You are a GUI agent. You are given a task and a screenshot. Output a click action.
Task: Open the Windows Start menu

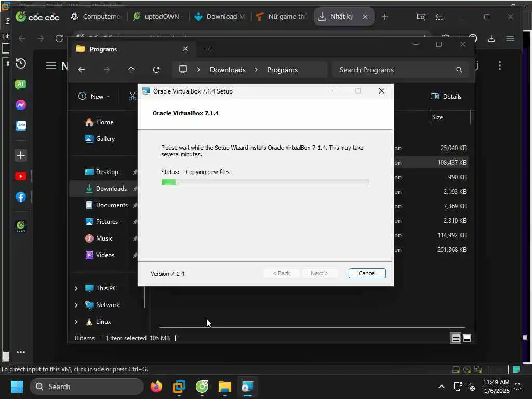click(x=17, y=387)
